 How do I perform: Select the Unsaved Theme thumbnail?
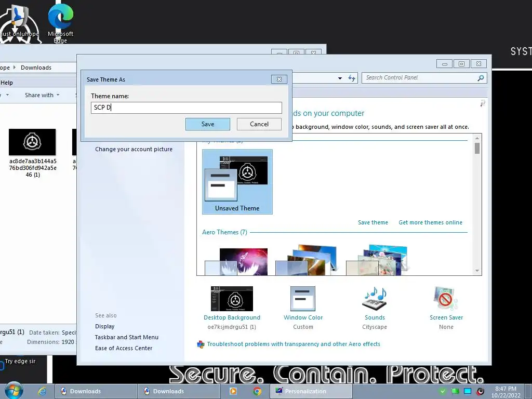tap(237, 182)
